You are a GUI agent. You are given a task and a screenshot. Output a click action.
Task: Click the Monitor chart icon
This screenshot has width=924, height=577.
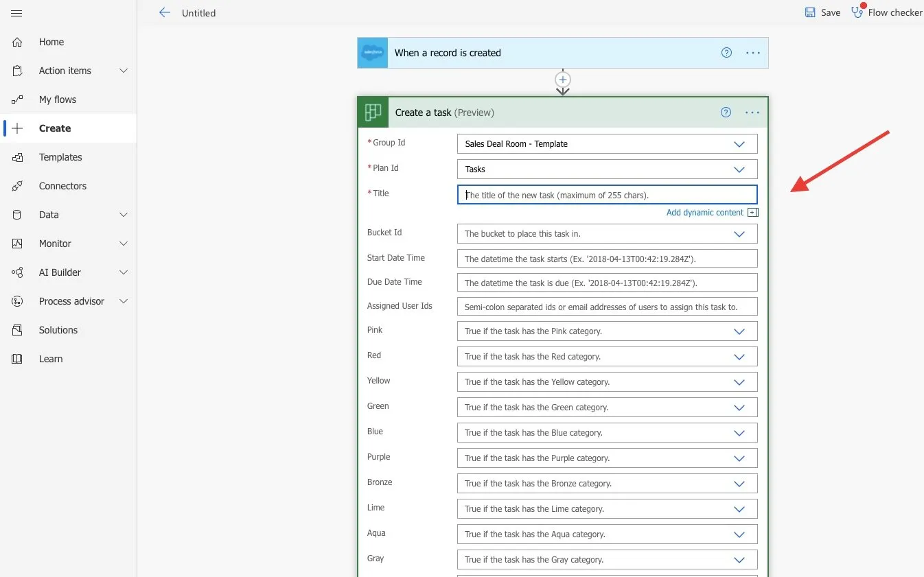[17, 244]
